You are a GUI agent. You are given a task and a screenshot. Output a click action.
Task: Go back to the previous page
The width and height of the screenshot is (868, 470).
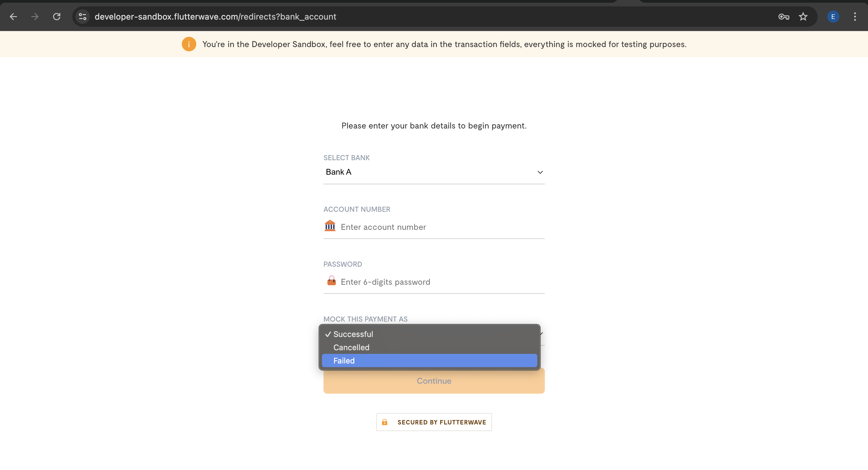14,17
